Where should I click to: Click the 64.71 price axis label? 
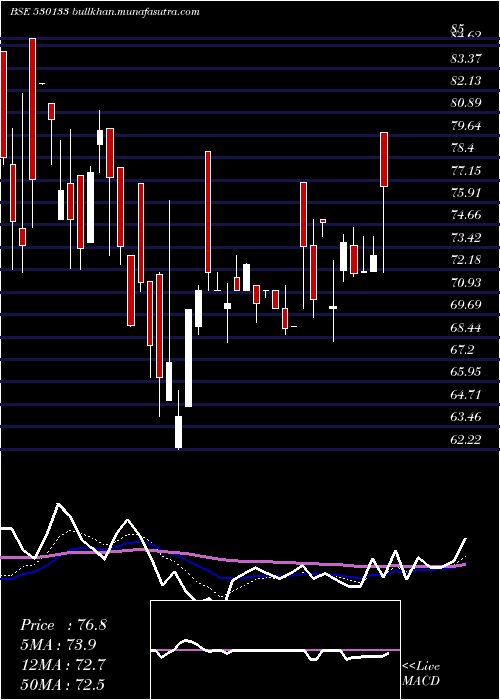click(x=466, y=395)
